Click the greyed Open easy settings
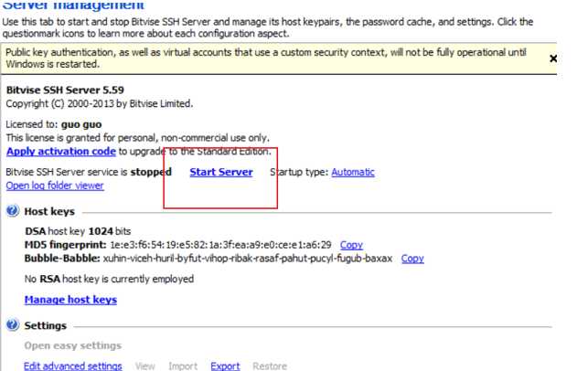The width and height of the screenshot is (588, 371). coord(73,345)
